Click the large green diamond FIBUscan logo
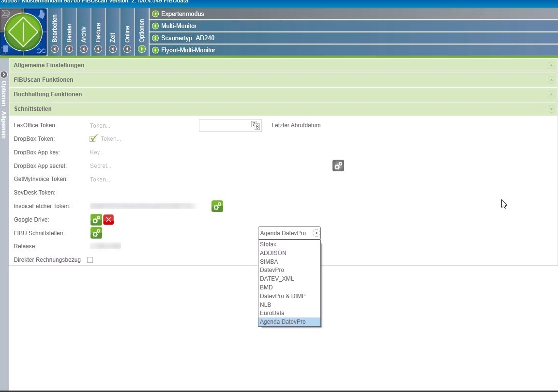 pos(23,32)
